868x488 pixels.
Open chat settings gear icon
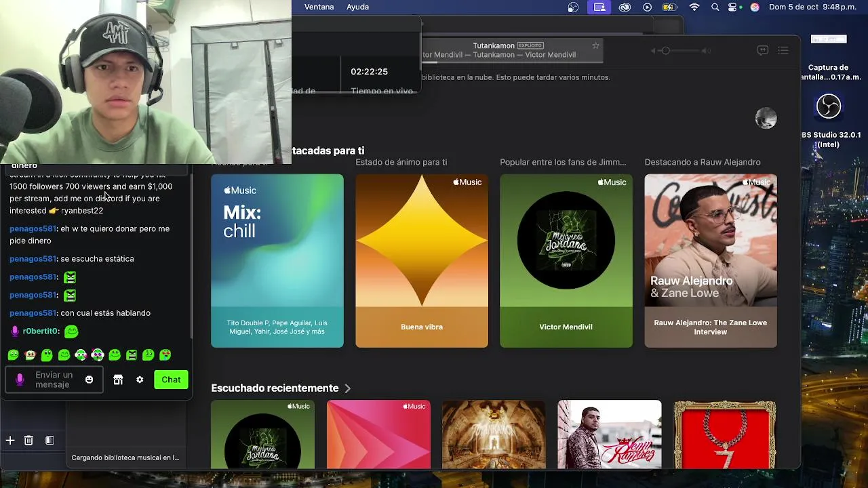click(140, 380)
